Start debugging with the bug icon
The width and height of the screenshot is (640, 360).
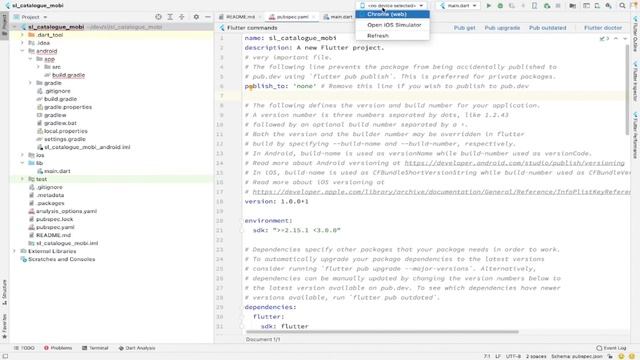(500, 6)
